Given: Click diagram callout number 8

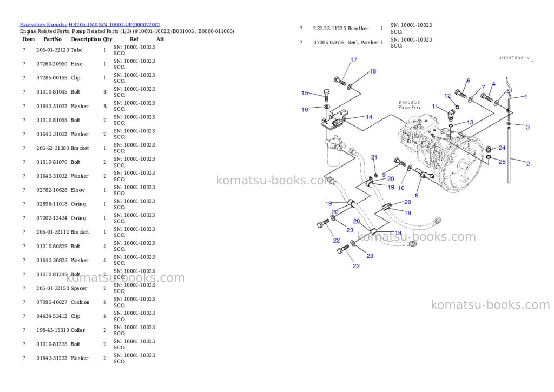Looking at the screenshot, I should pyautogui.click(x=417, y=195).
